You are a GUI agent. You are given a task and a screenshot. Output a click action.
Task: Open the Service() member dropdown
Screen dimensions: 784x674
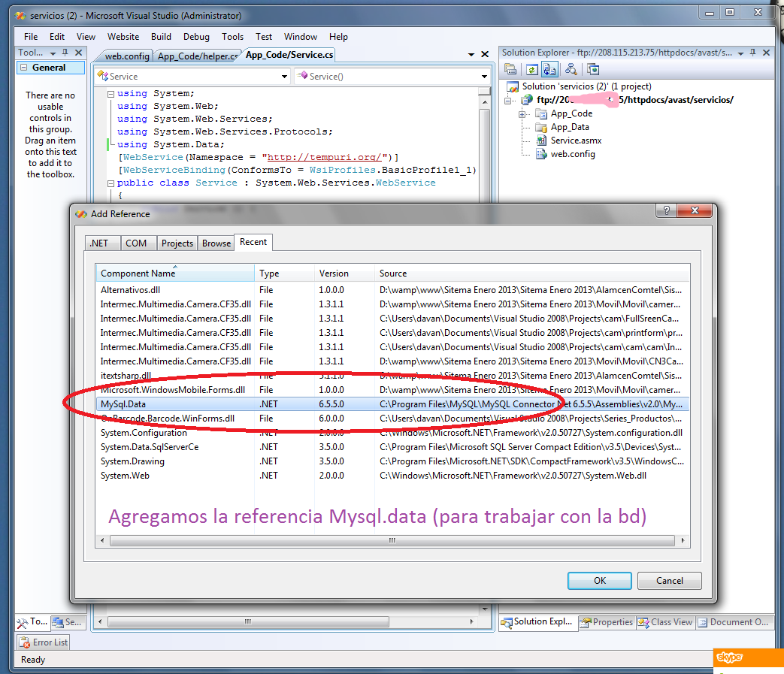point(484,76)
